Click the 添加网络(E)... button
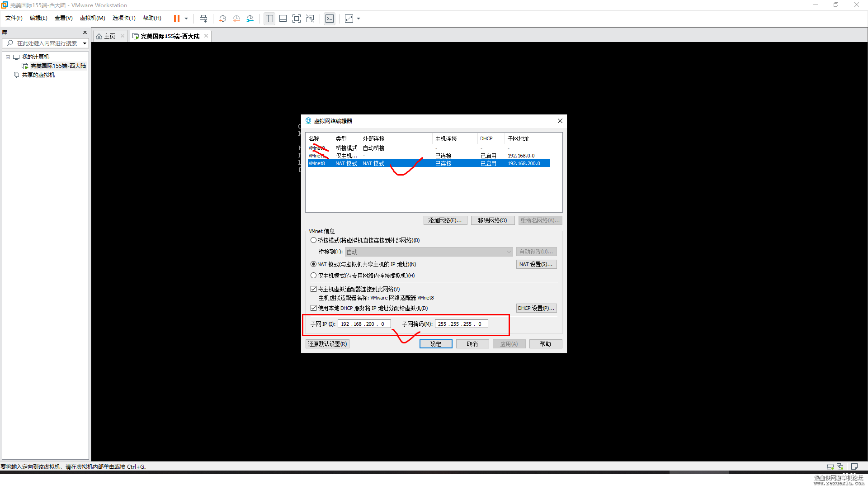This screenshot has height=490, width=868. coord(445,221)
